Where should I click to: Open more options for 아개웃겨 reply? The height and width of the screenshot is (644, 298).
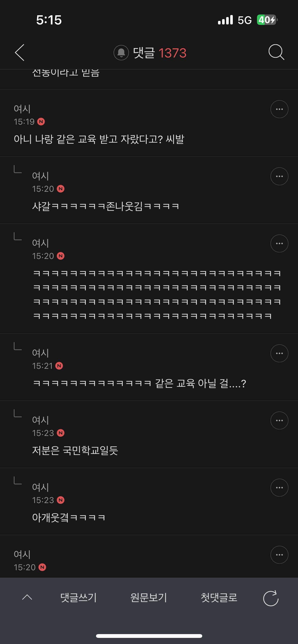click(279, 488)
